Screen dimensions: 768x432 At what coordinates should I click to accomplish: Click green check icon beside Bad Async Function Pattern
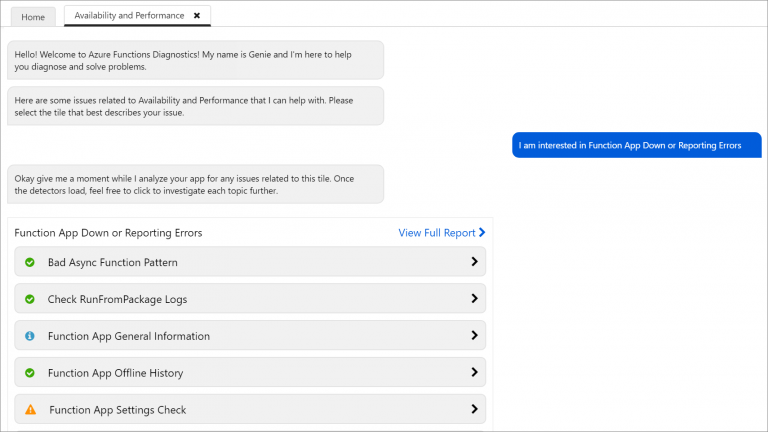coord(30,262)
